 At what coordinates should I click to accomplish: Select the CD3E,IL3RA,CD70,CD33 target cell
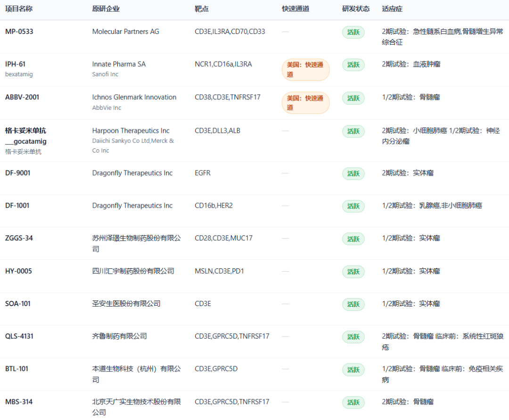coord(230,32)
